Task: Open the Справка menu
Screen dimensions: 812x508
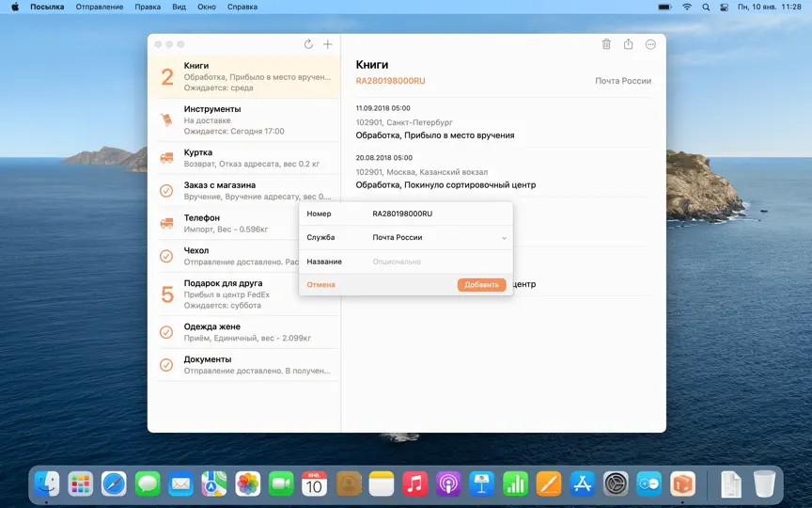Action: click(242, 8)
